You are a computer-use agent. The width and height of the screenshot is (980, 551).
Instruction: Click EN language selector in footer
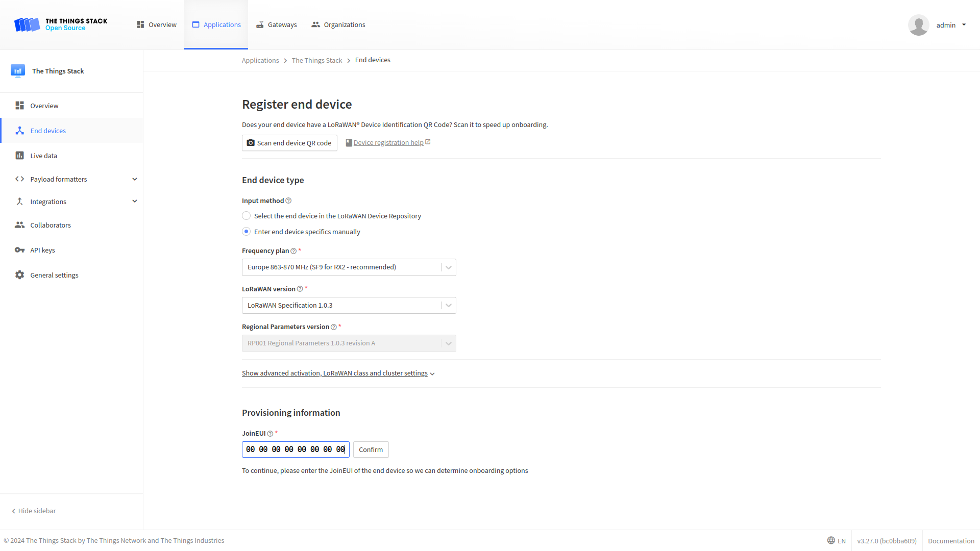click(x=837, y=541)
